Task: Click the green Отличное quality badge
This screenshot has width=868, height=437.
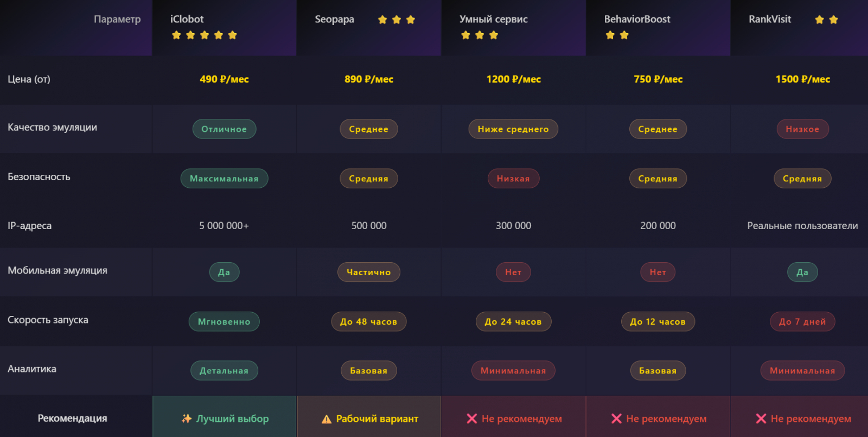Action: [224, 129]
